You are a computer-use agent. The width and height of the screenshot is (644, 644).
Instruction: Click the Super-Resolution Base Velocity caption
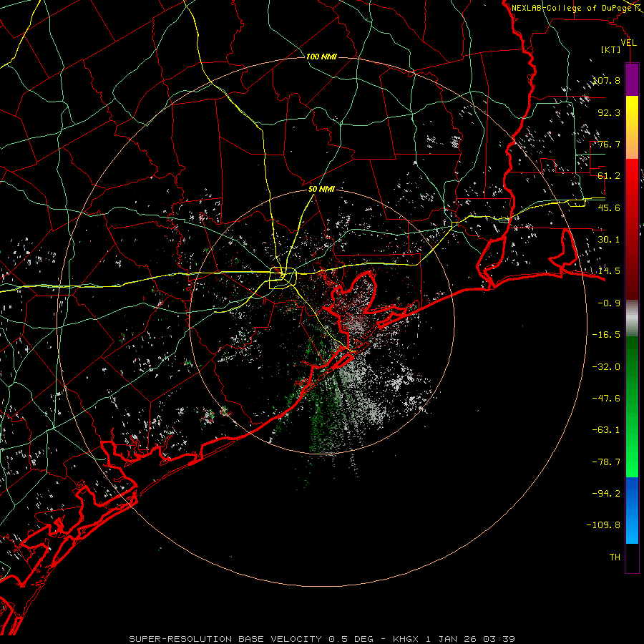pos(321,639)
